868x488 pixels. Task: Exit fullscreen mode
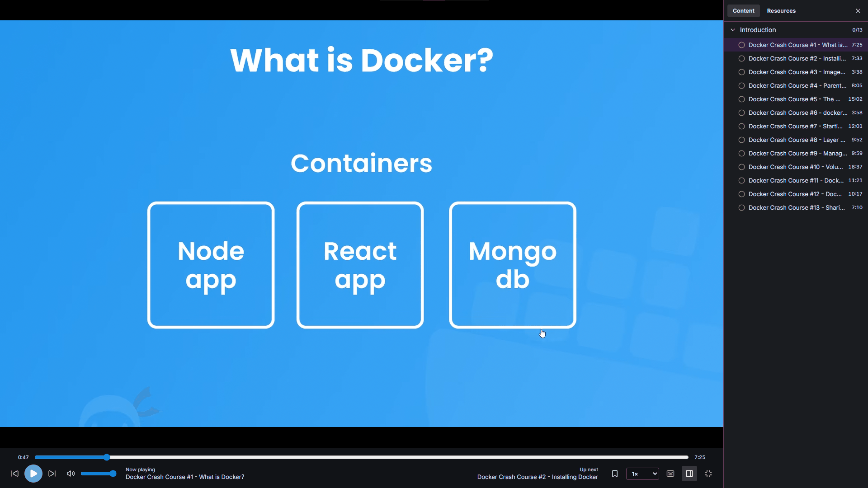(x=708, y=474)
